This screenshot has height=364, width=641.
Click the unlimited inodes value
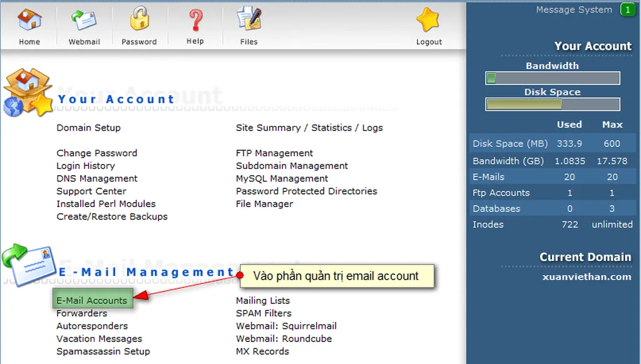pyautogui.click(x=612, y=225)
